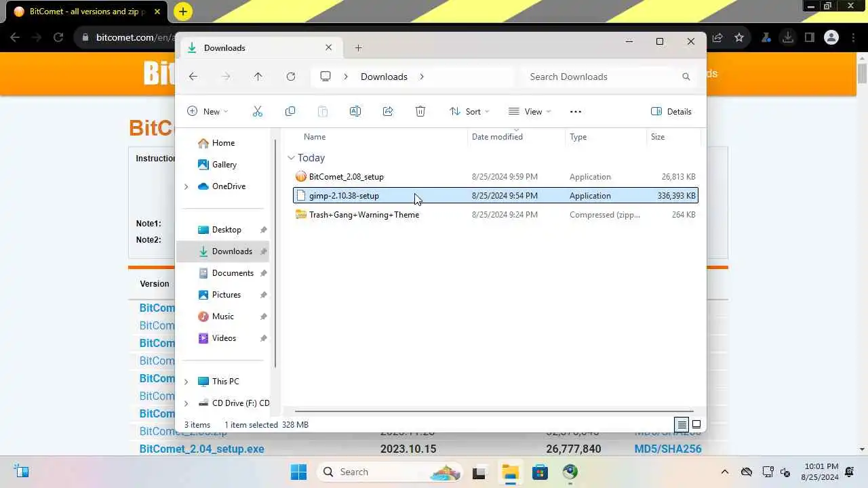This screenshot has width=868, height=488.
Task: Click the PC monitor icon in address bar
Action: [x=325, y=77]
